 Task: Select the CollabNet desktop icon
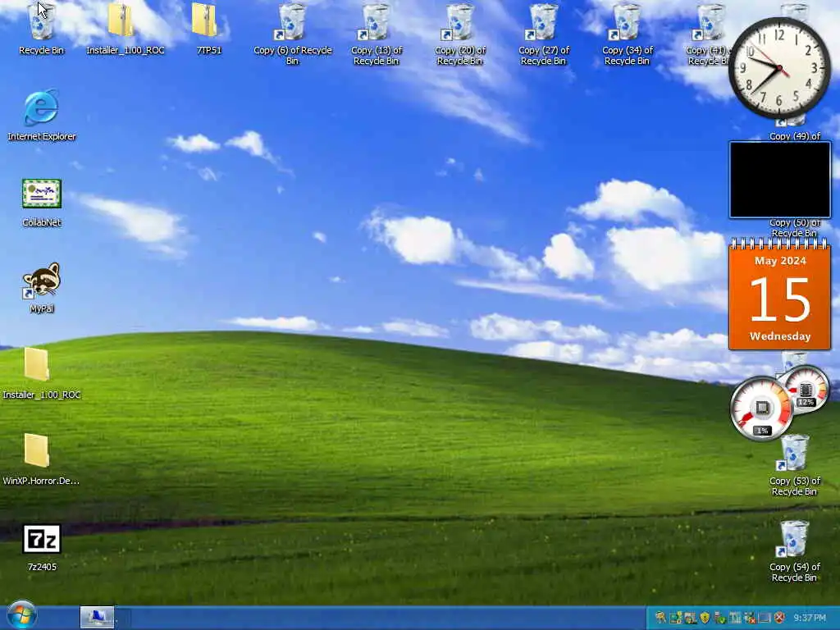(42, 203)
